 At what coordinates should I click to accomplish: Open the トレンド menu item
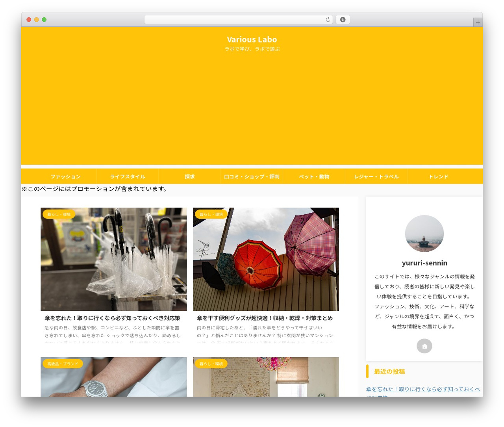click(x=438, y=176)
